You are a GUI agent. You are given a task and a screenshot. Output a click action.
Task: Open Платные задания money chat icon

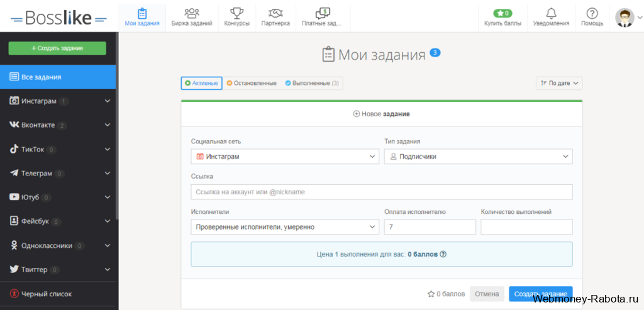[323, 13]
